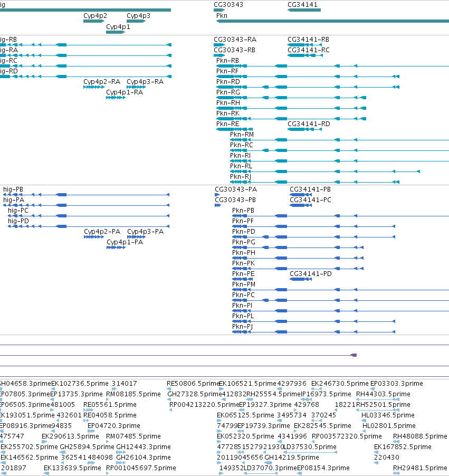Image resolution: width=449 pixels, height=476 pixels.
Task: Click the Pkn-PE protein label
Action: (x=243, y=274)
